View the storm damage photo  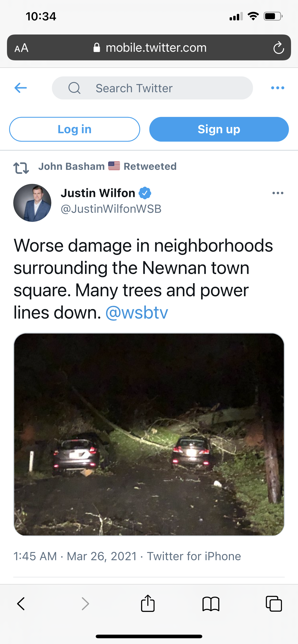[149, 434]
